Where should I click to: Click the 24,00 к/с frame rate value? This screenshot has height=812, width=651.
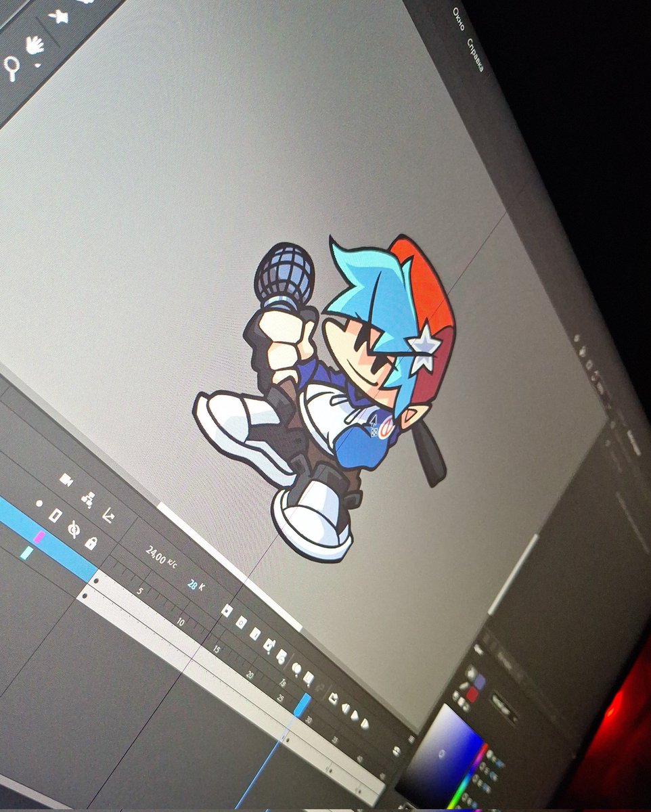(x=162, y=557)
